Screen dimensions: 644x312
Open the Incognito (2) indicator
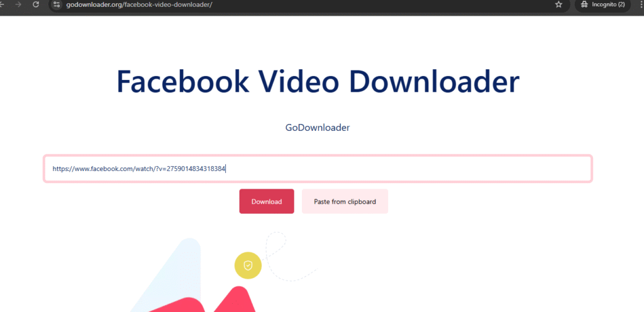[602, 4]
